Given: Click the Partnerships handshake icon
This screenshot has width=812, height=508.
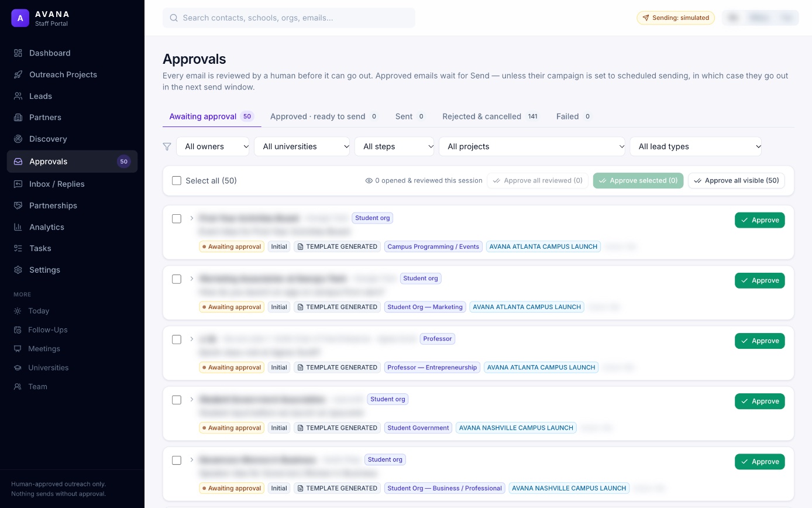Looking at the screenshot, I should (18, 205).
